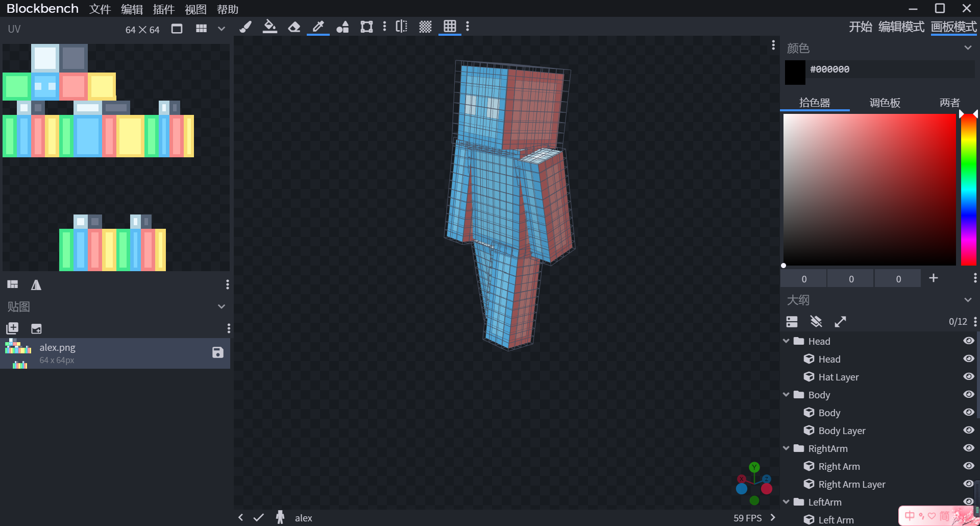This screenshot has width=980, height=526.
Task: Save the alex.png texture
Action: pyautogui.click(x=217, y=352)
